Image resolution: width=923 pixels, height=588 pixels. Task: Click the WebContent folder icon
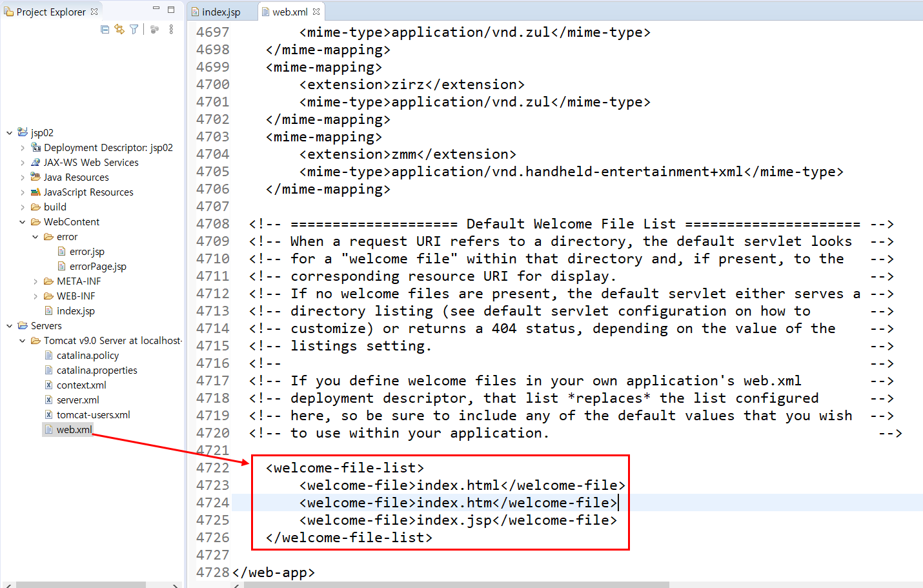click(36, 222)
